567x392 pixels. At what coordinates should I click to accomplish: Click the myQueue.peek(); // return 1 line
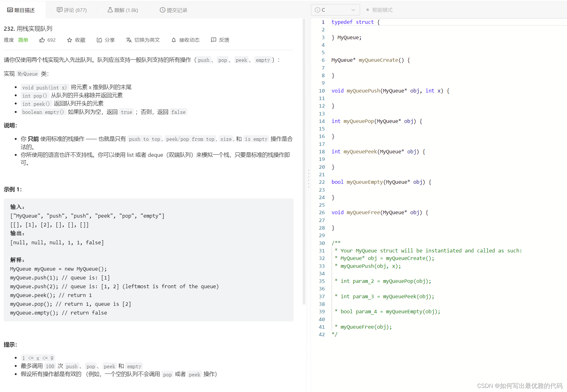[51, 295]
